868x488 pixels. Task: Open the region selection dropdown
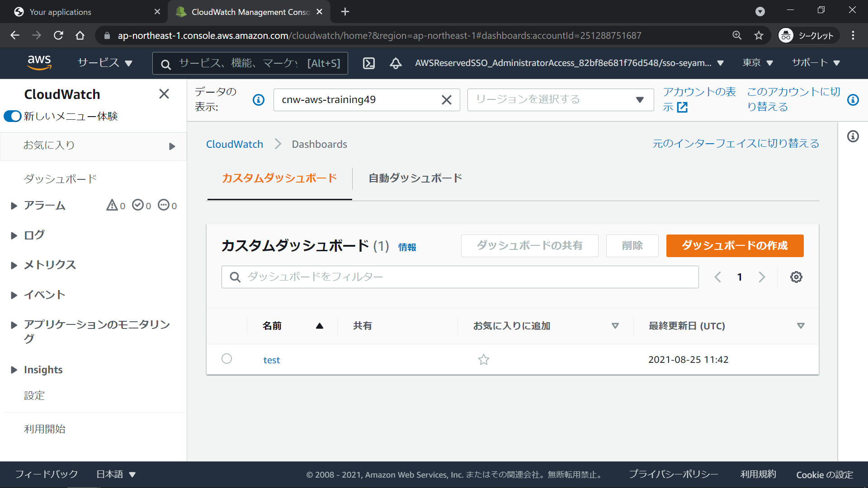click(x=560, y=100)
